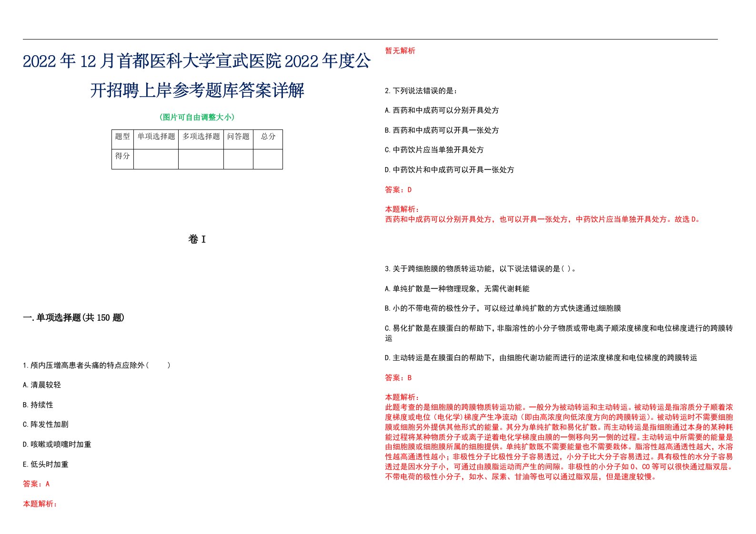
Task: Select option 'D.咳嗽或喷嚏时加重'
Action: [57, 445]
